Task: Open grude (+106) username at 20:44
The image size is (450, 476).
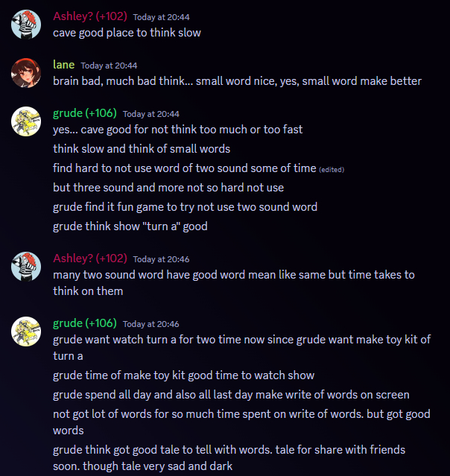Action: (85, 113)
